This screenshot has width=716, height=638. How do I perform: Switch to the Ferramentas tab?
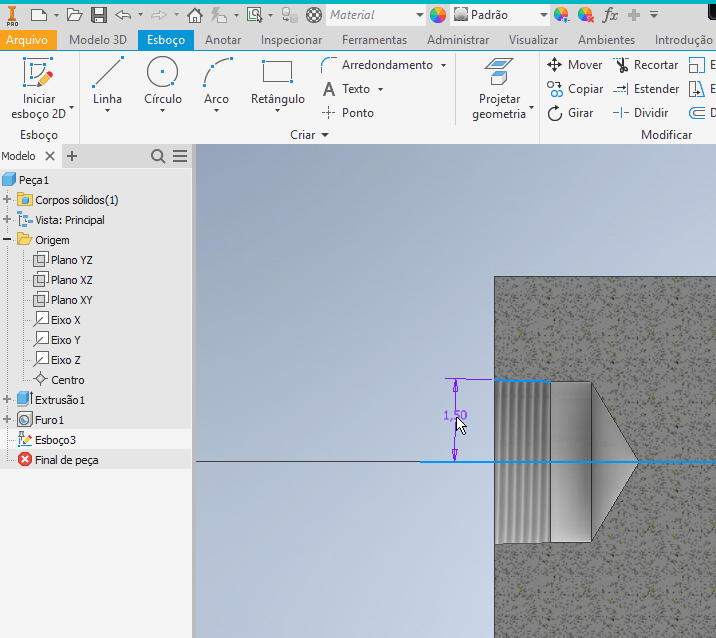click(374, 40)
